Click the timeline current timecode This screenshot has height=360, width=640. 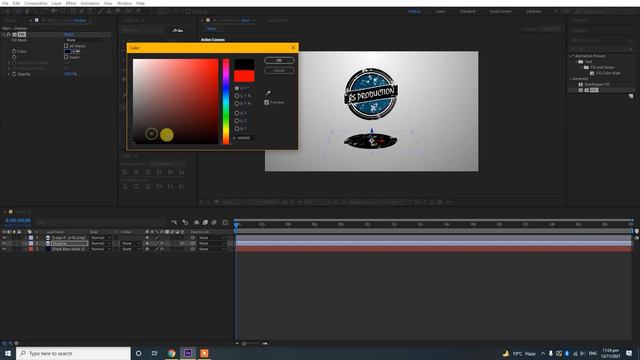pos(18,220)
